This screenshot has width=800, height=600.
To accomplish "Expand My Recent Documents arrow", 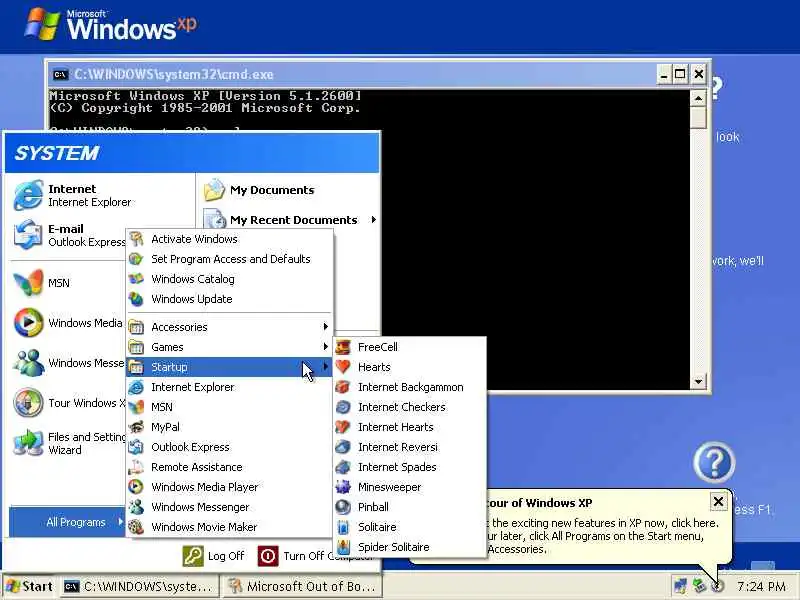I will pos(374,220).
